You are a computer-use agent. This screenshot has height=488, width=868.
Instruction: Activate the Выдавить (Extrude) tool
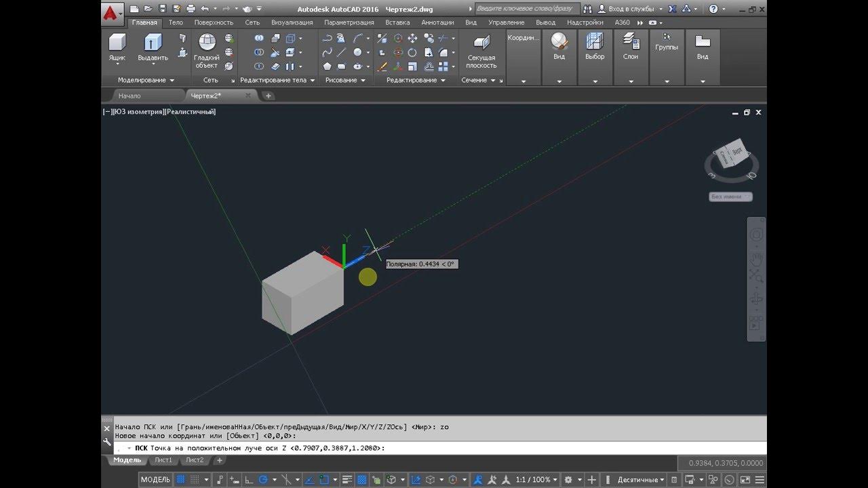point(153,47)
